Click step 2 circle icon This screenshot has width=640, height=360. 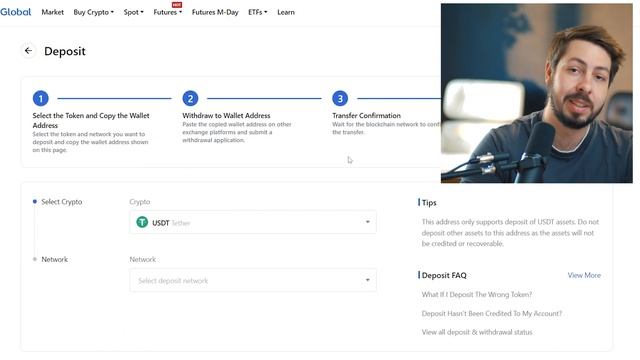click(x=190, y=98)
